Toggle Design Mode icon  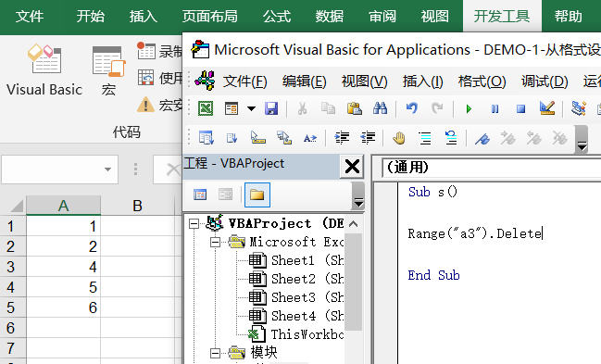547,108
